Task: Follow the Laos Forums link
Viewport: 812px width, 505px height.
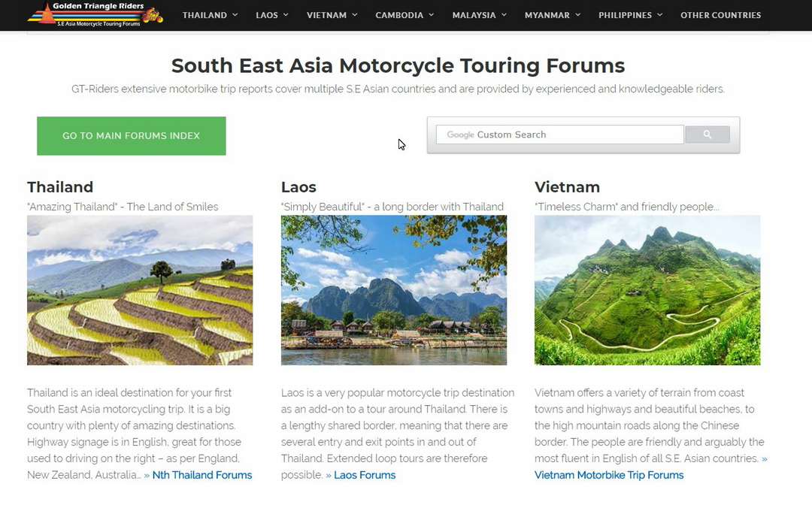Action: 365,475
